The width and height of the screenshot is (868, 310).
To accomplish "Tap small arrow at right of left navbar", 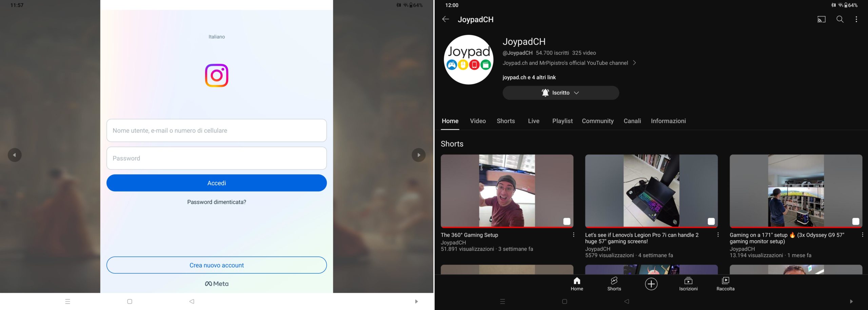I will [x=416, y=301].
